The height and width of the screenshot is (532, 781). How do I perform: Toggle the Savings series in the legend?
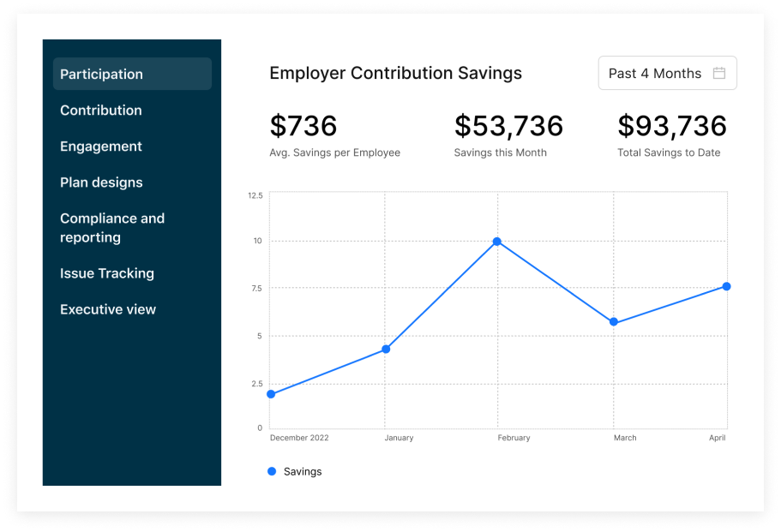tap(295, 471)
